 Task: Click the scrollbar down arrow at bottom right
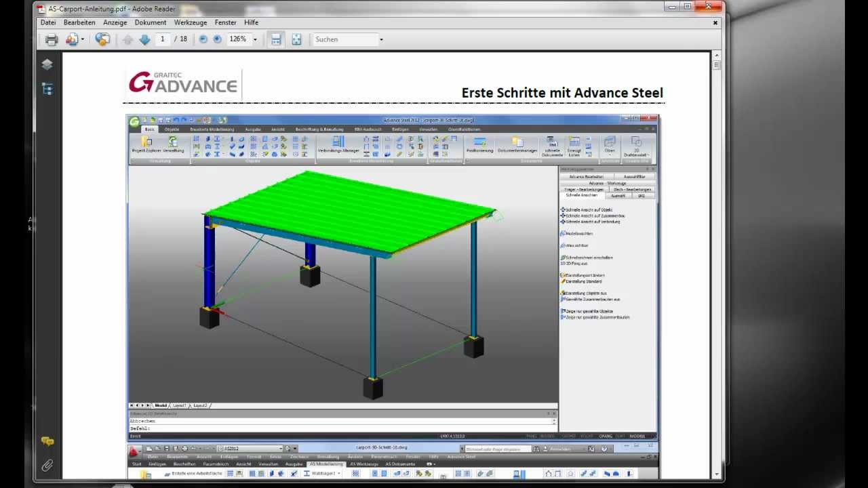point(717,475)
